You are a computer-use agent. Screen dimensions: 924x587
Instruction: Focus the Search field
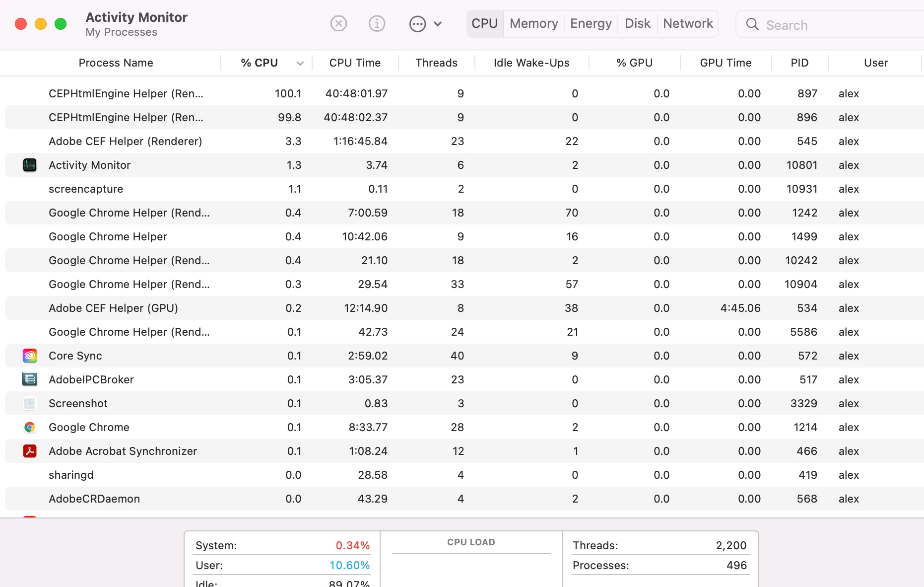click(x=831, y=24)
